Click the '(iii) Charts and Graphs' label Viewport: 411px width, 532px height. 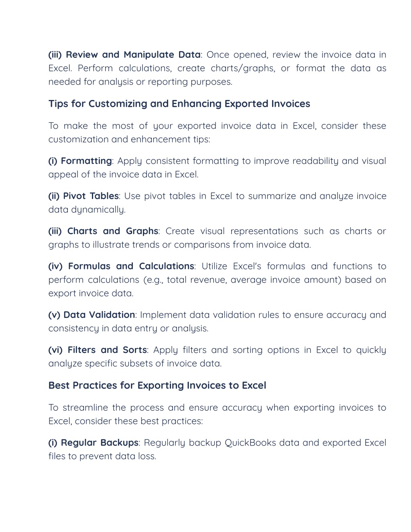point(104,231)
